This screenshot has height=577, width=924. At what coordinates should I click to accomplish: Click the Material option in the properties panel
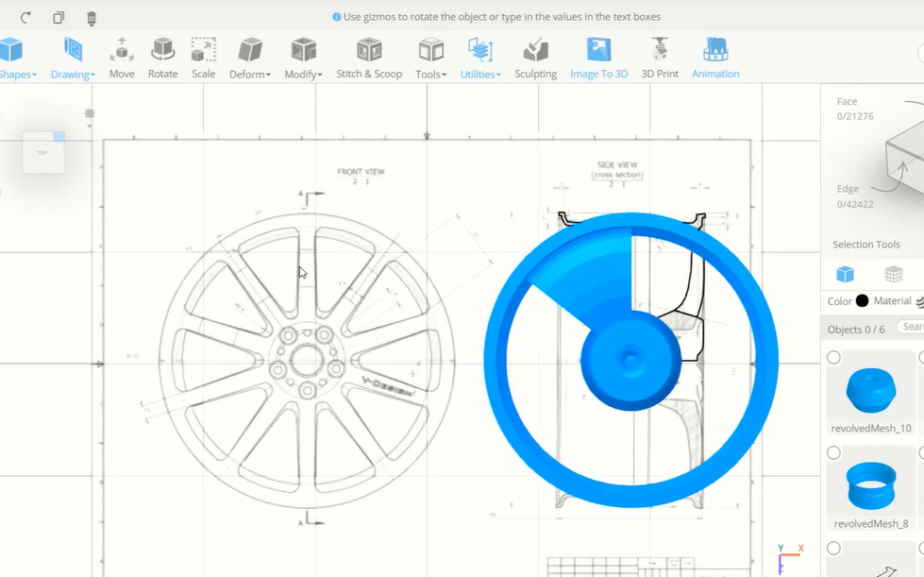(893, 301)
